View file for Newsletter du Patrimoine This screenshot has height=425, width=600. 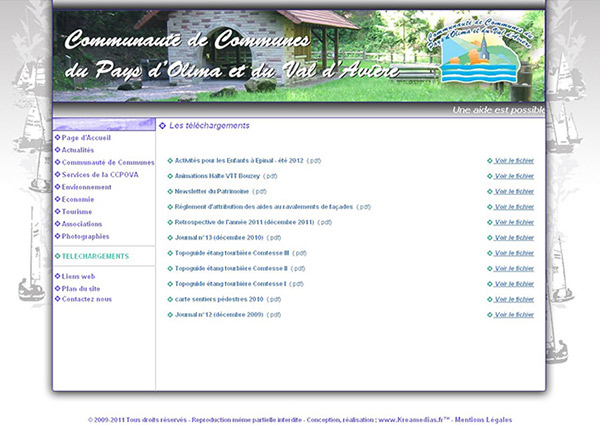[x=514, y=191]
